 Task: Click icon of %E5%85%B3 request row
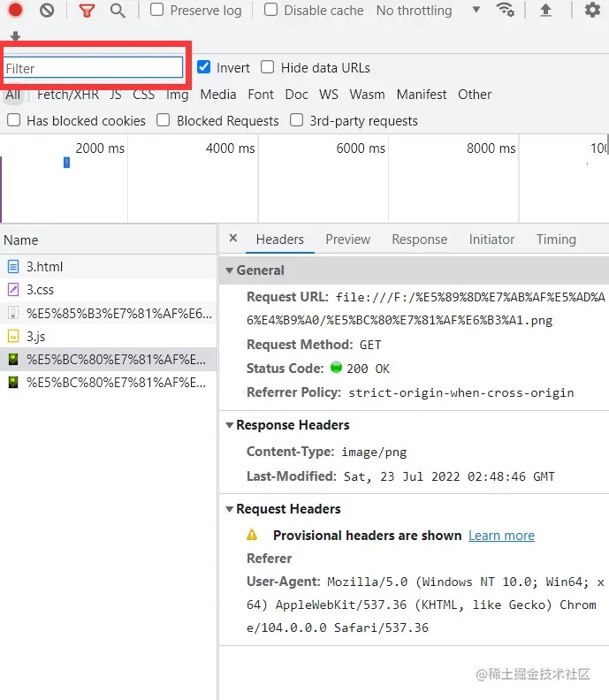point(13,313)
